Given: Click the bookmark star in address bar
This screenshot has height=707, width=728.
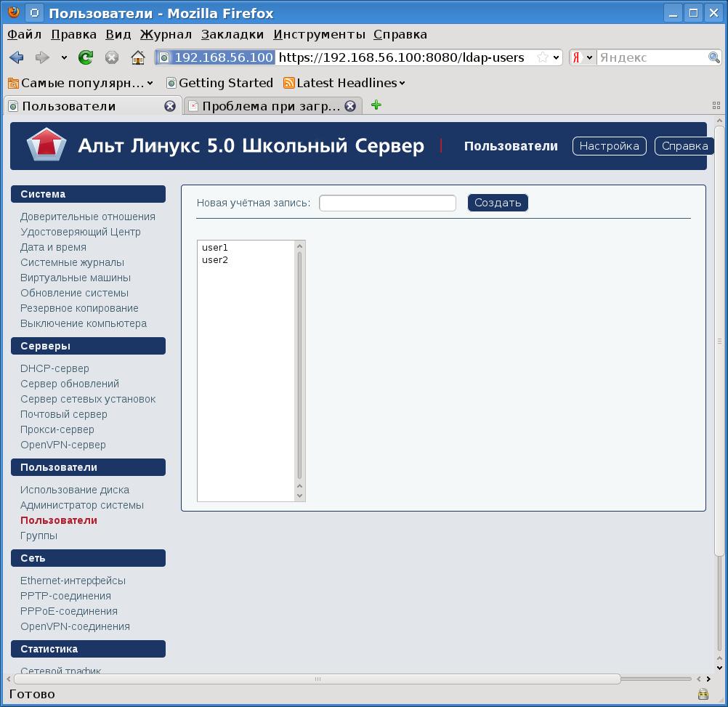Looking at the screenshot, I should pyautogui.click(x=542, y=57).
